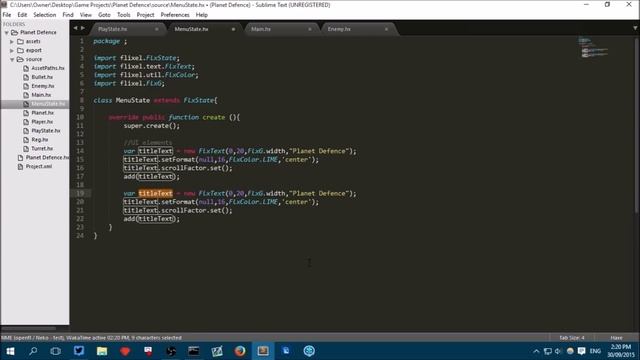
Task: Open the View menu
Action: click(x=86, y=15)
